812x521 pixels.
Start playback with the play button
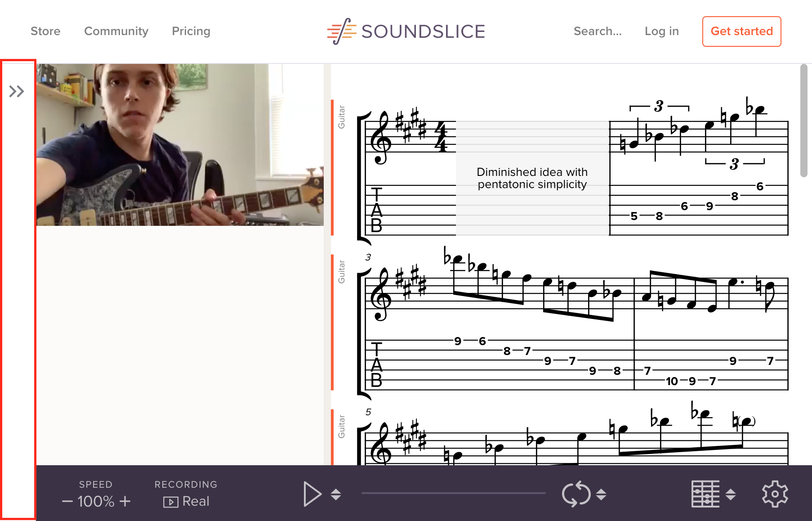click(313, 494)
